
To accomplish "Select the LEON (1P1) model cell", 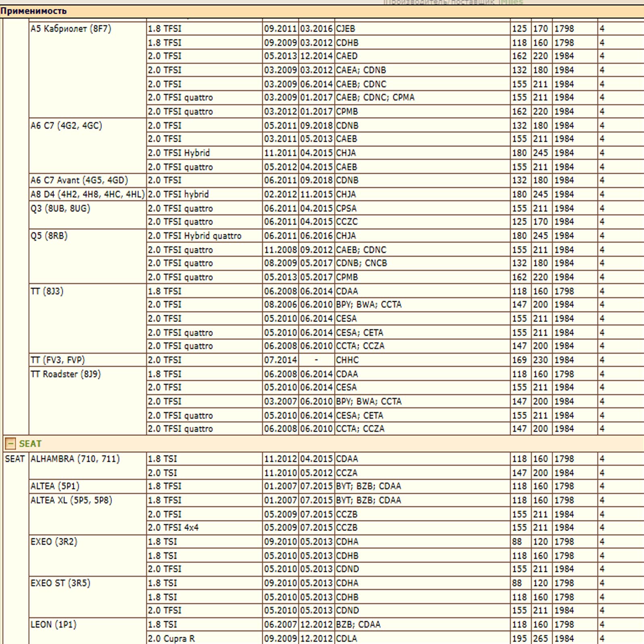I will click(x=54, y=624).
